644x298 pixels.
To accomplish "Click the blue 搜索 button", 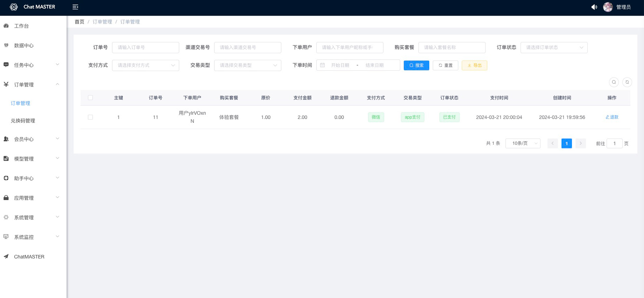I will coord(416,65).
